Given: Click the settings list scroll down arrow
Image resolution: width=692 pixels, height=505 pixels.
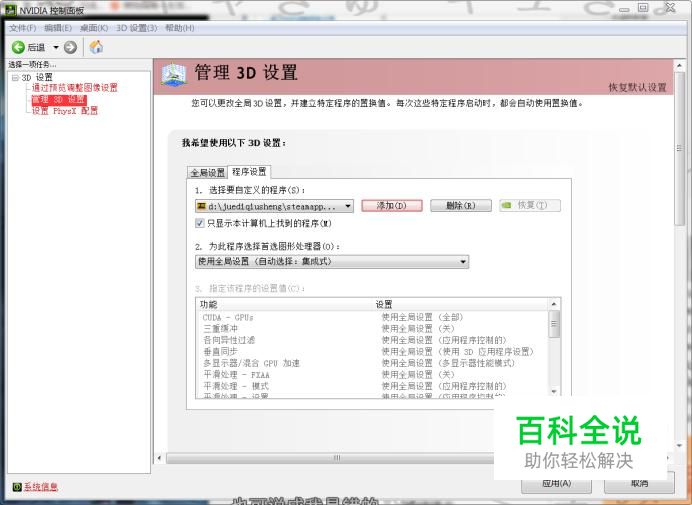Looking at the screenshot, I should [x=554, y=392].
